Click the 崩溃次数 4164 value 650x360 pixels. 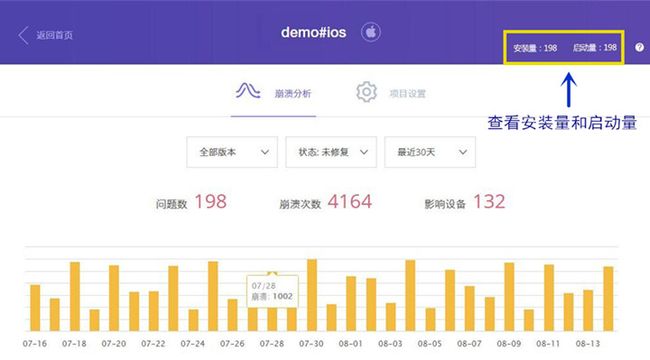349,202
